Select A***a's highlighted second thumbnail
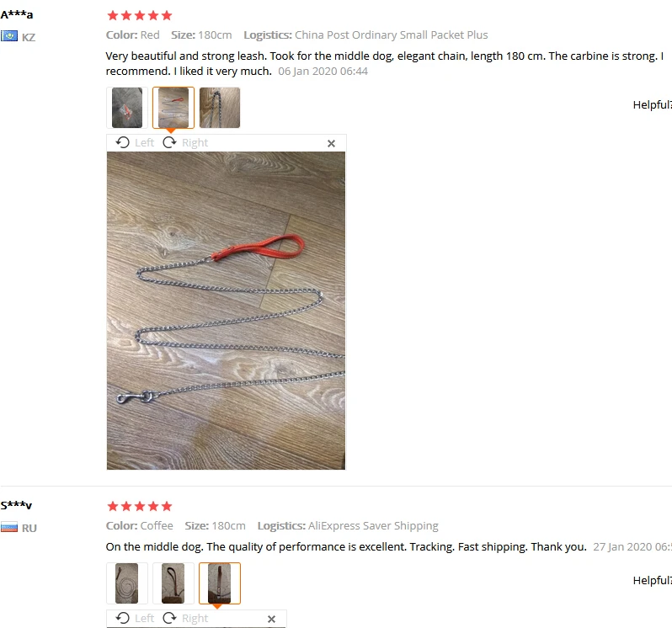 coord(173,108)
